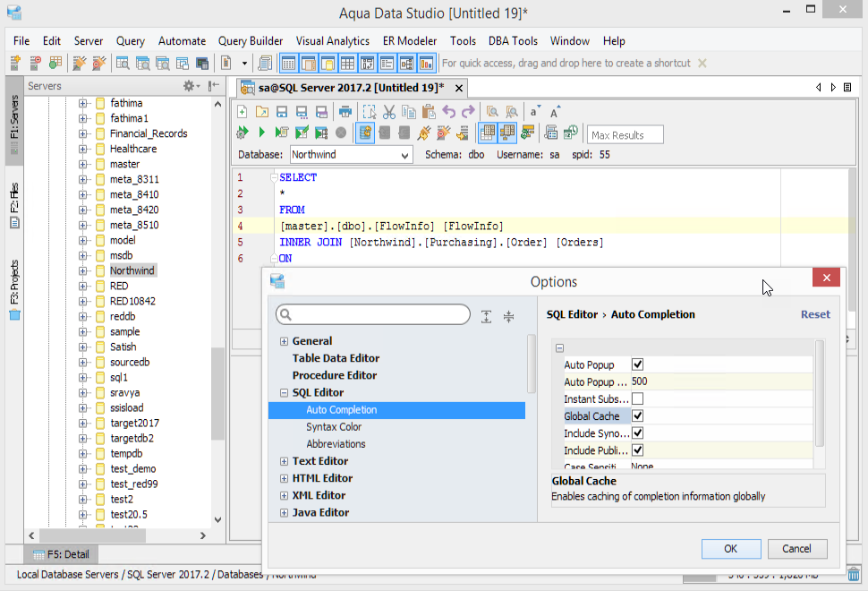Collapse the SQL Editor options node
This screenshot has height=591, width=868.
[x=285, y=392]
